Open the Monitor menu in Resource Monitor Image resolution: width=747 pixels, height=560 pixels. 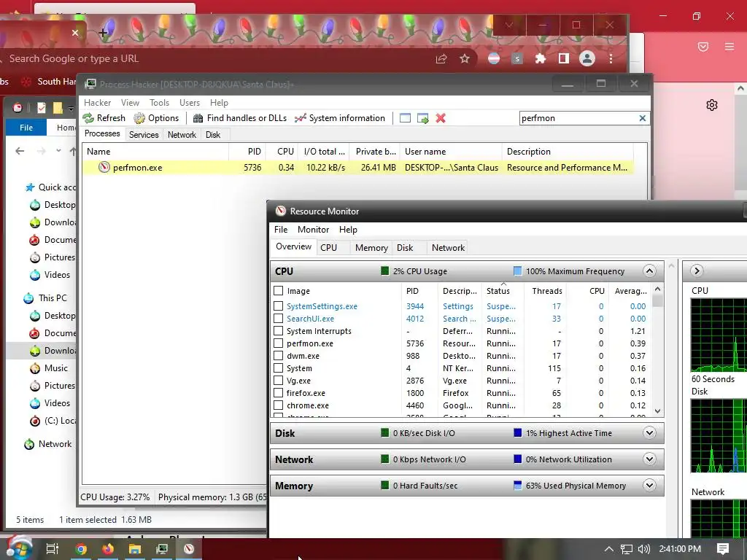[x=313, y=230]
